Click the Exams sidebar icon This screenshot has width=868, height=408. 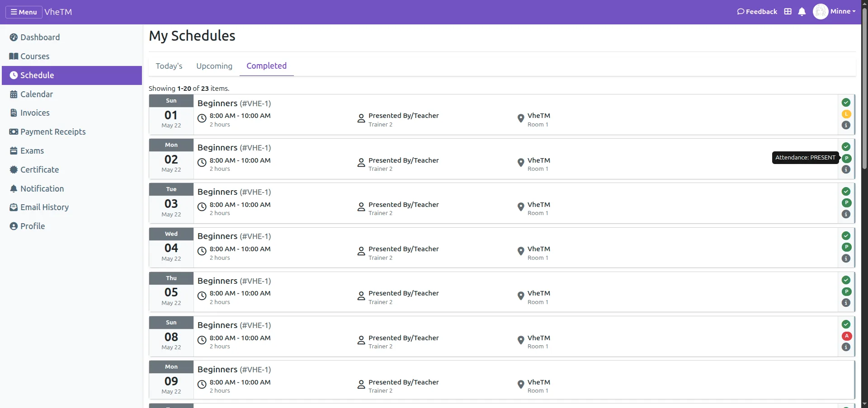coord(14,151)
